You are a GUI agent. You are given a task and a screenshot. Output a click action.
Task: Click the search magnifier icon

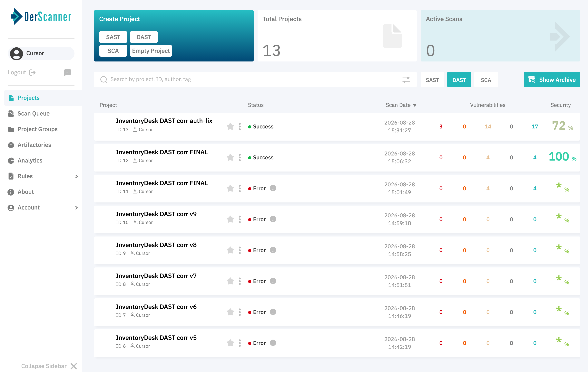104,79
